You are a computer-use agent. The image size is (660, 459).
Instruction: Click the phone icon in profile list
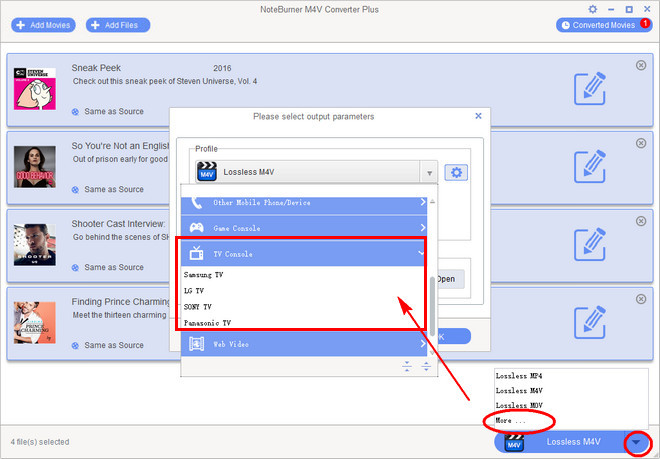[196, 203]
